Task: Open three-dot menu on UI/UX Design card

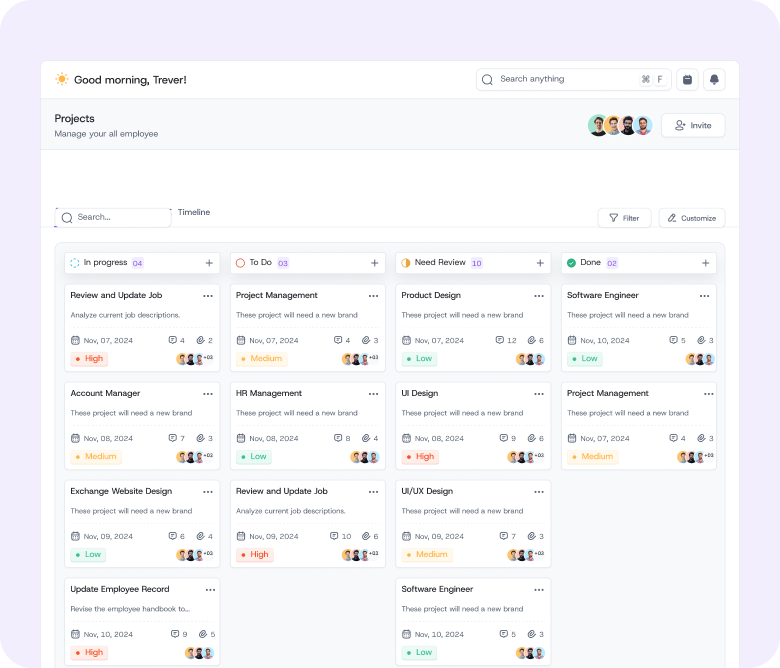Action: (x=539, y=492)
